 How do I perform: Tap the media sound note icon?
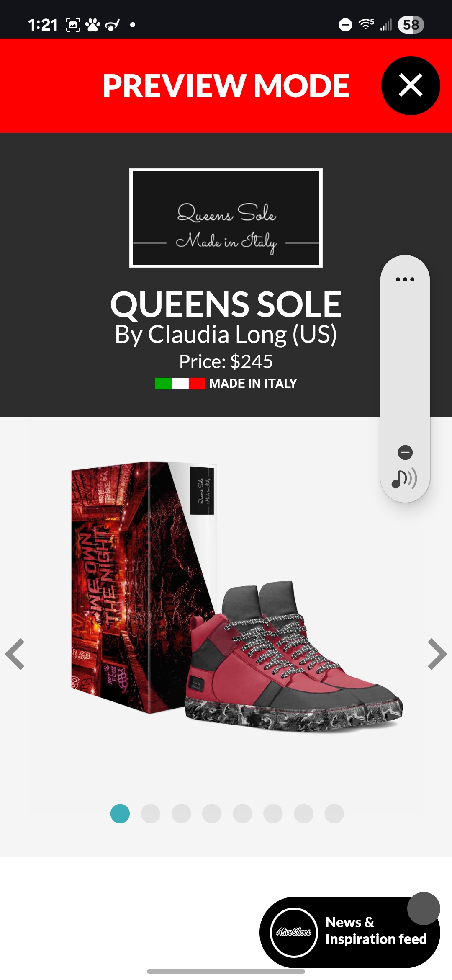pyautogui.click(x=404, y=479)
